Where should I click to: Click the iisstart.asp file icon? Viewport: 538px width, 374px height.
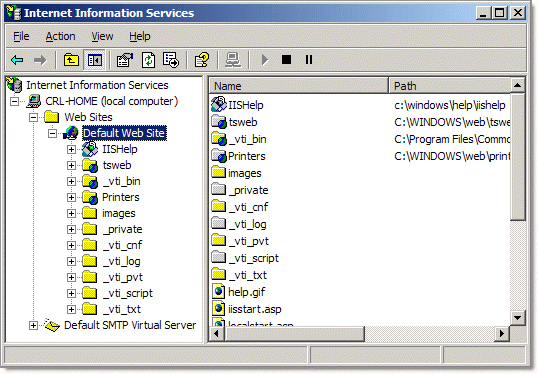(219, 308)
